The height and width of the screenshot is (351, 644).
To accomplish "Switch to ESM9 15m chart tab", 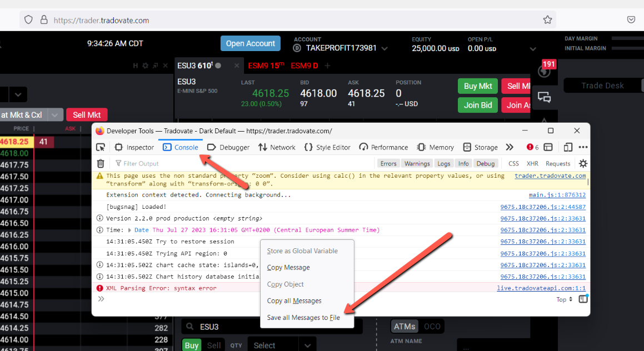I will [266, 66].
